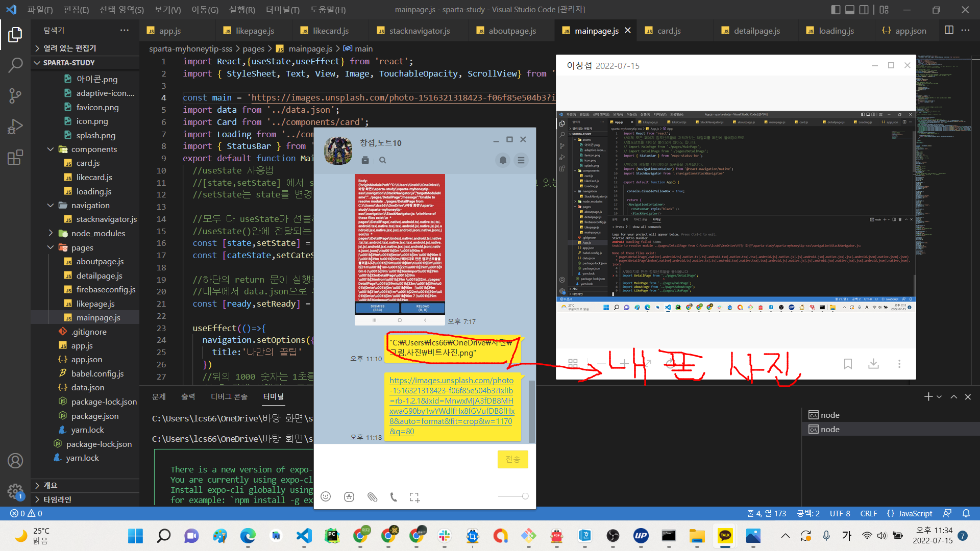This screenshot has width=980, height=551.
Task: Switch to the Debug Console panel tab
Action: [229, 396]
